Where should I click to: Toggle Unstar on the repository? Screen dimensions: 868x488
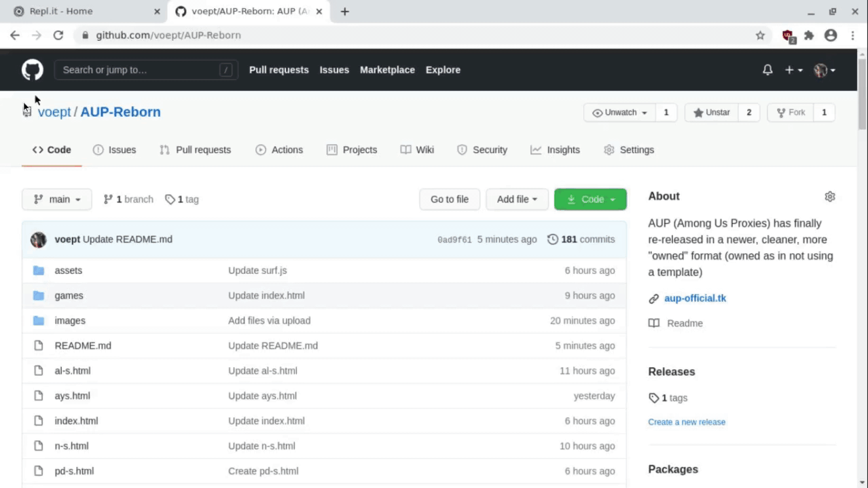[x=712, y=113]
